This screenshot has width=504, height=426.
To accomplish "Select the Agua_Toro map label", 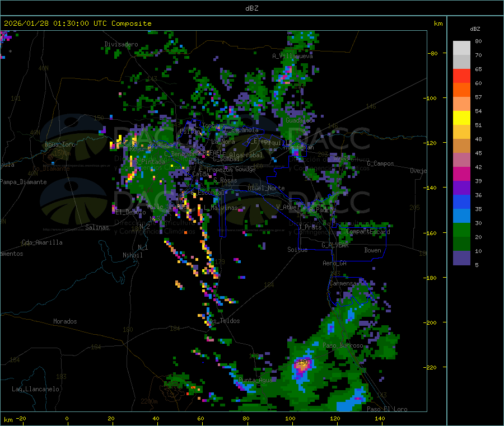I will tap(60, 144).
